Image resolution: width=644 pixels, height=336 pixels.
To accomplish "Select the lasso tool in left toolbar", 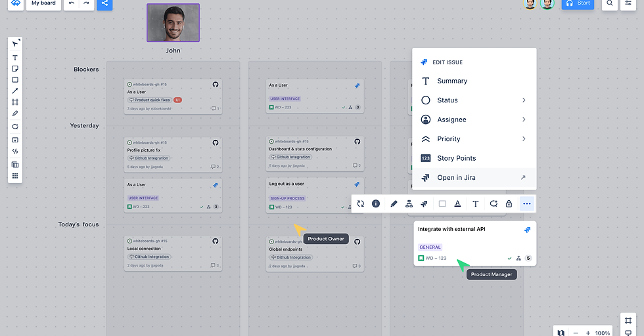I will click(x=15, y=127).
